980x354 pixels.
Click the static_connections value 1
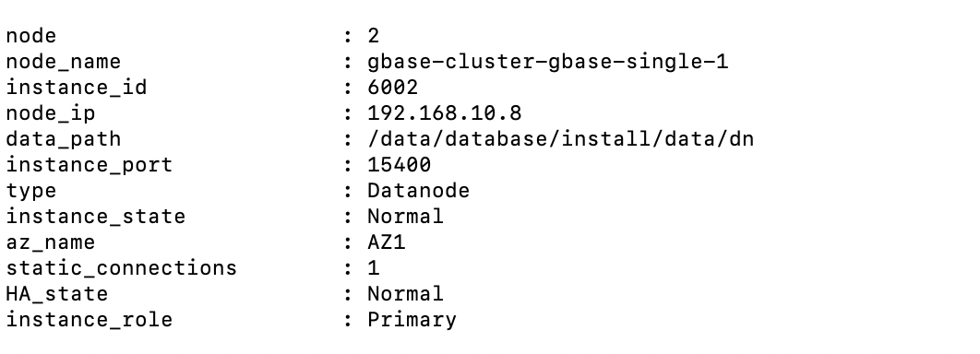[x=373, y=268]
